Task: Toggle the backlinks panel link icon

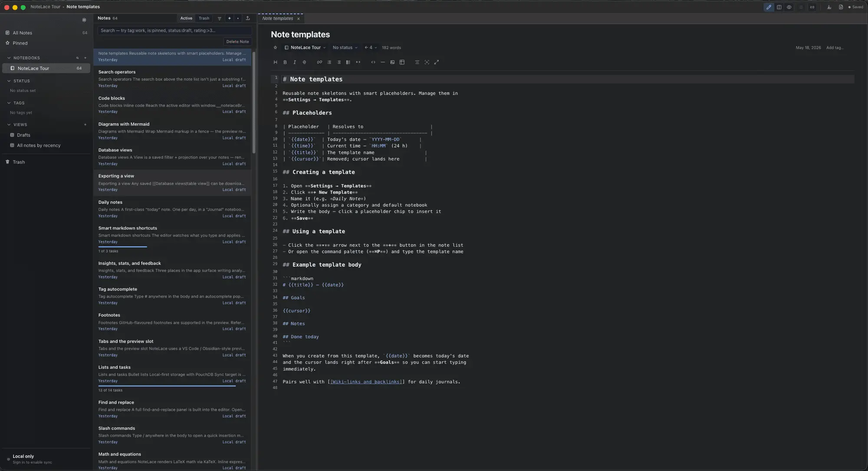Action: (812, 7)
